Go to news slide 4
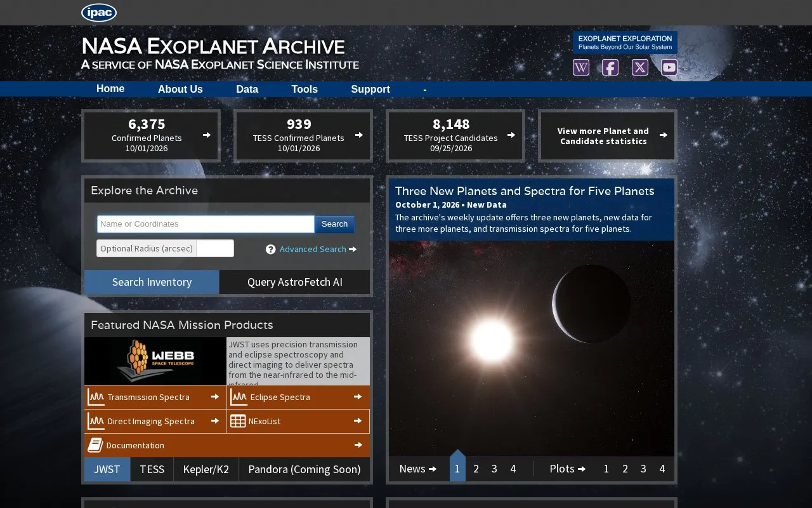812x508 pixels. pyautogui.click(x=513, y=469)
